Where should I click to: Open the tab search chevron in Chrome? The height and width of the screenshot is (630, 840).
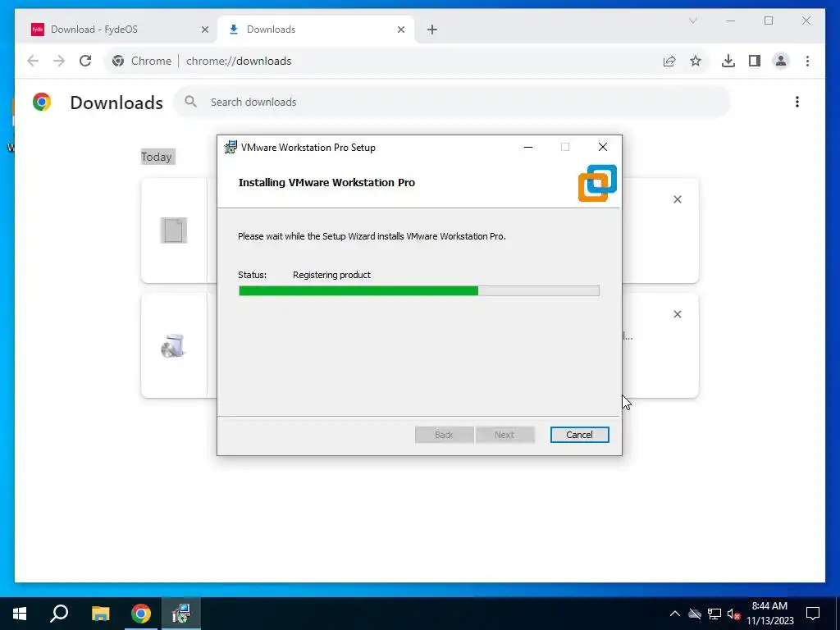(x=692, y=21)
